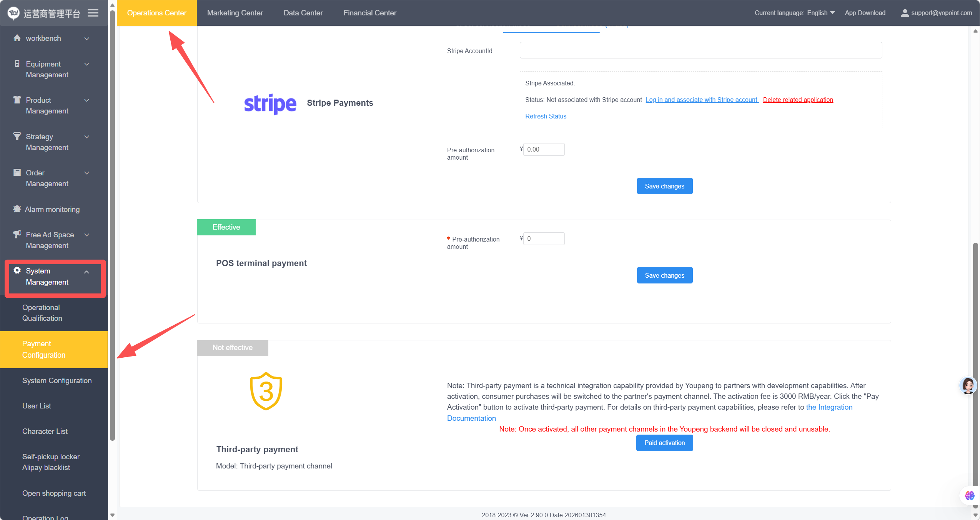This screenshot has height=520, width=980.
Task: Click the App Download link
Action: tap(865, 13)
